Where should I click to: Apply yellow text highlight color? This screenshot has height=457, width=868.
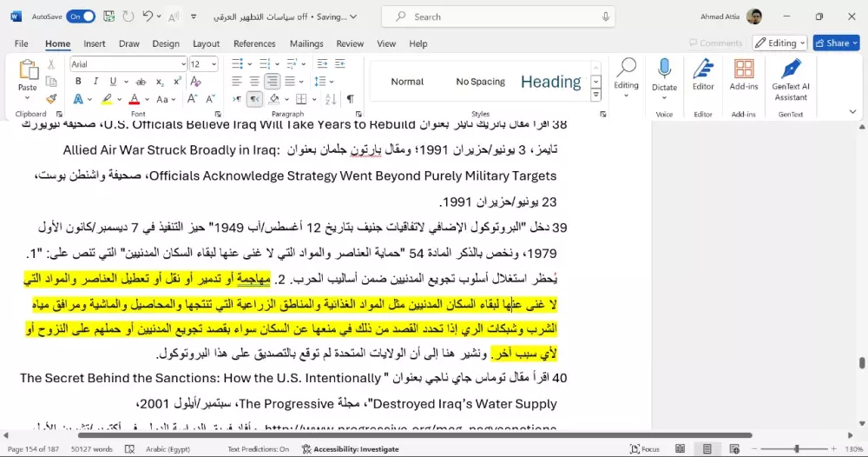pos(106,99)
